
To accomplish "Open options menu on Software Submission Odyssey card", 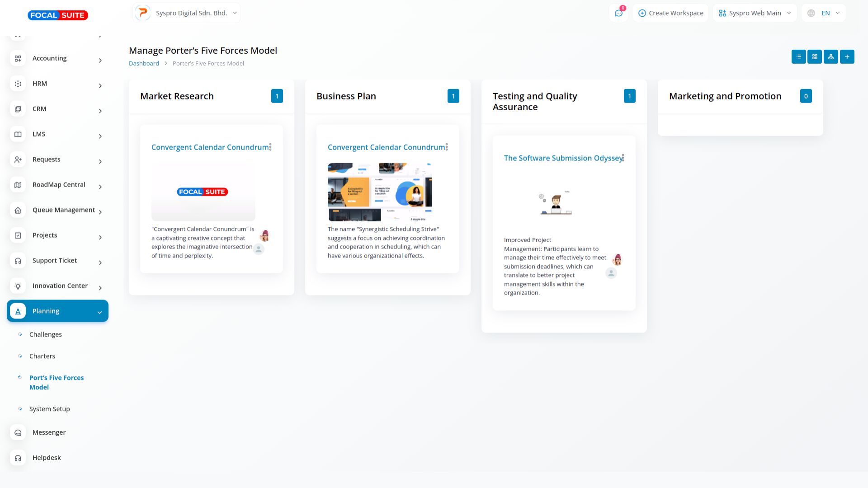I will 623,158.
